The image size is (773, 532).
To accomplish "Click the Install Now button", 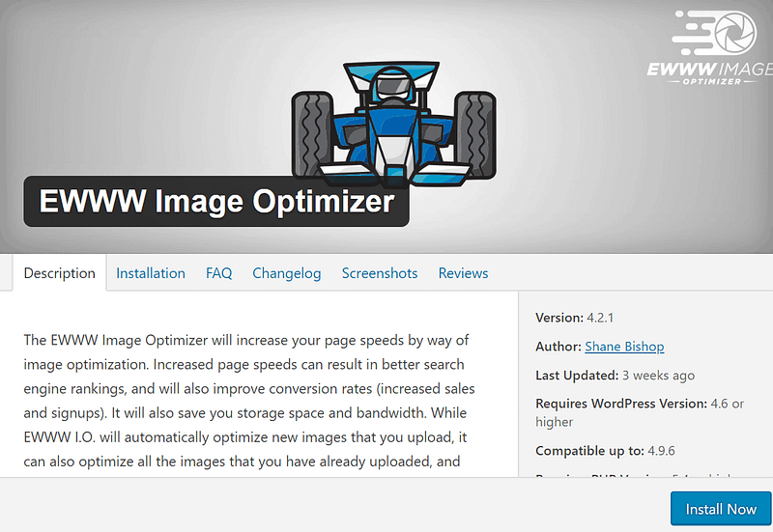I will tap(720, 509).
